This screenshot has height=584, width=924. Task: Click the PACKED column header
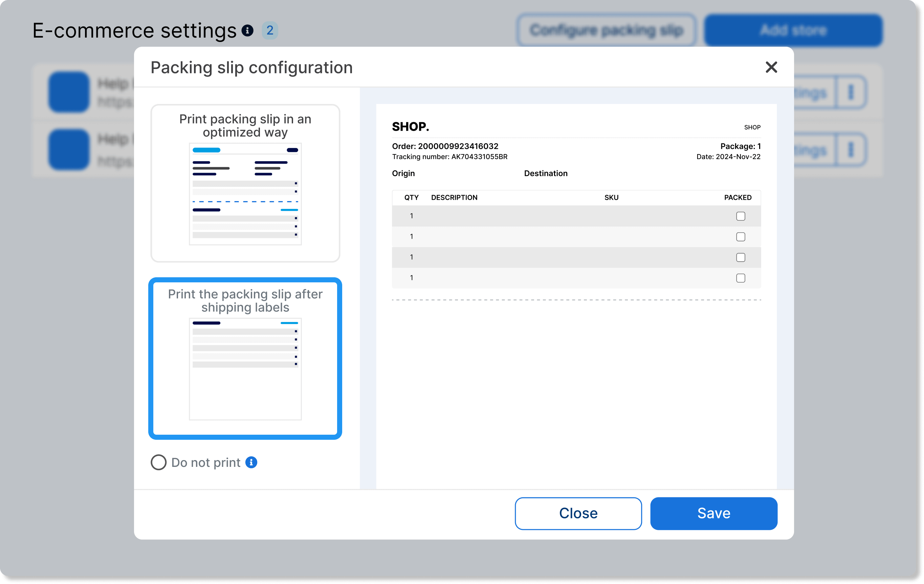[738, 198]
